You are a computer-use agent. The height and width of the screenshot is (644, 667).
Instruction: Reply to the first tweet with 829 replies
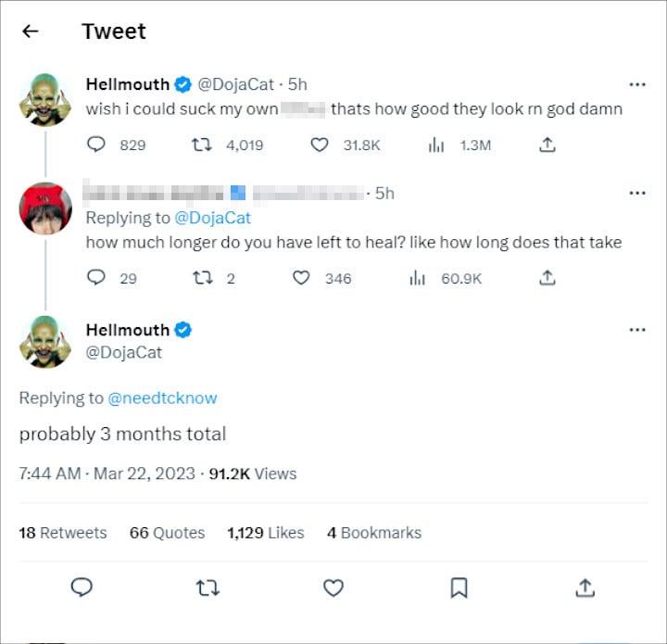click(96, 145)
